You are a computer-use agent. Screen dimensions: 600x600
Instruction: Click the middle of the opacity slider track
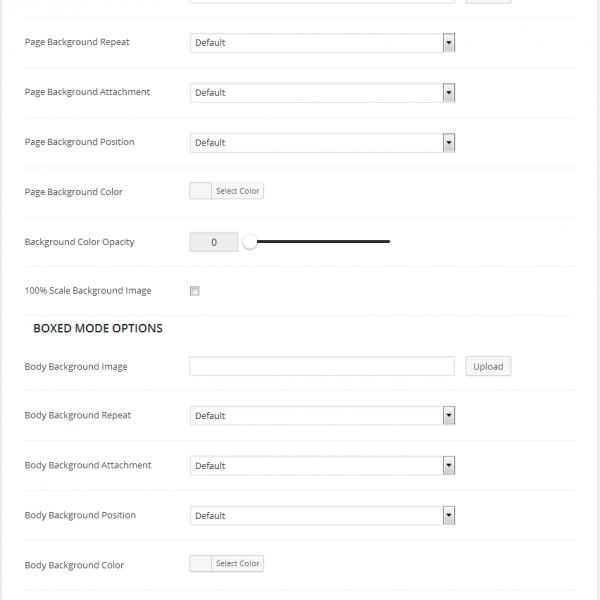pyautogui.click(x=320, y=242)
